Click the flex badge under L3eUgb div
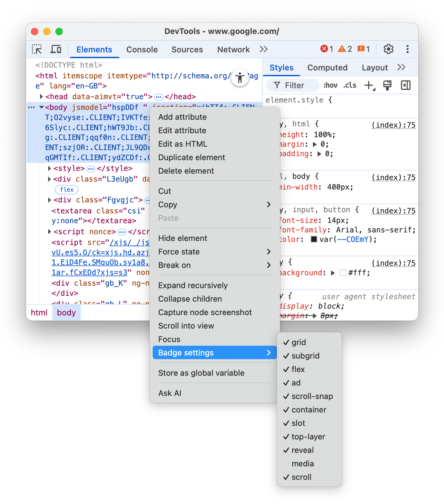The width and height of the screenshot is (444, 504). [x=67, y=190]
